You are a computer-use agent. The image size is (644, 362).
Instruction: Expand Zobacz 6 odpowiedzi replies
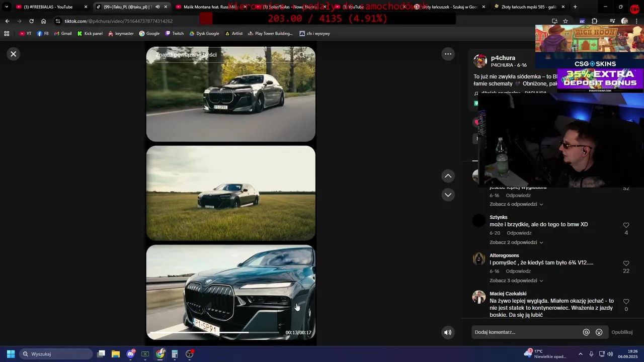tap(516, 204)
